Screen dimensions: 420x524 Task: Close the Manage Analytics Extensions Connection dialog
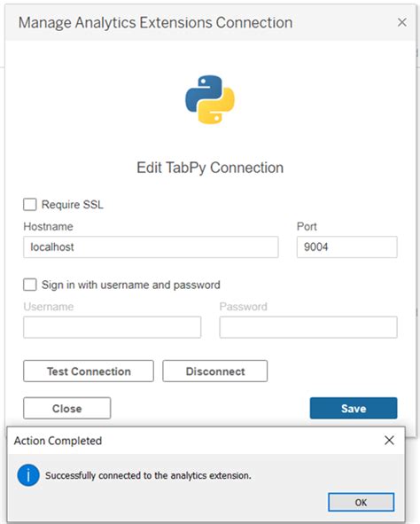click(402, 22)
